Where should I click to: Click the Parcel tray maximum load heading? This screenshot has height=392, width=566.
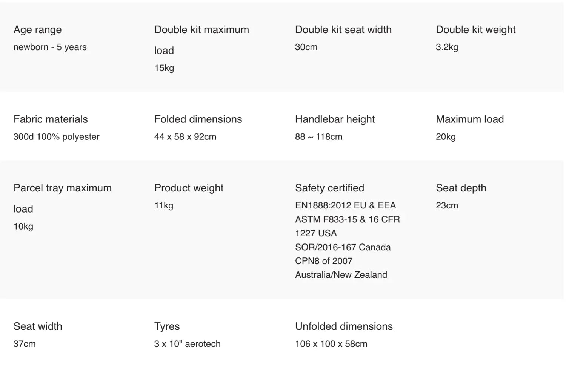click(62, 198)
